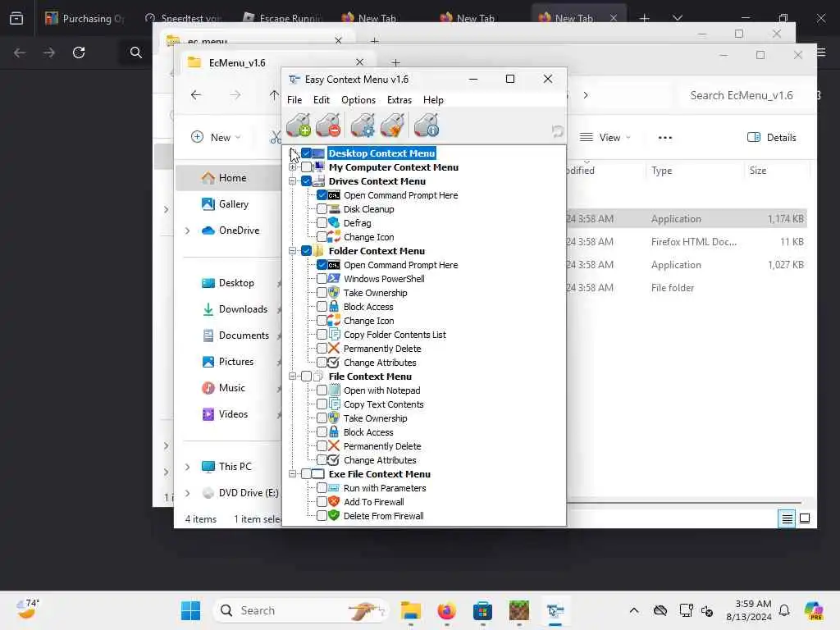Click the Apply Changes mouse icon with green plus
The width and height of the screenshot is (840, 630).
[299, 125]
